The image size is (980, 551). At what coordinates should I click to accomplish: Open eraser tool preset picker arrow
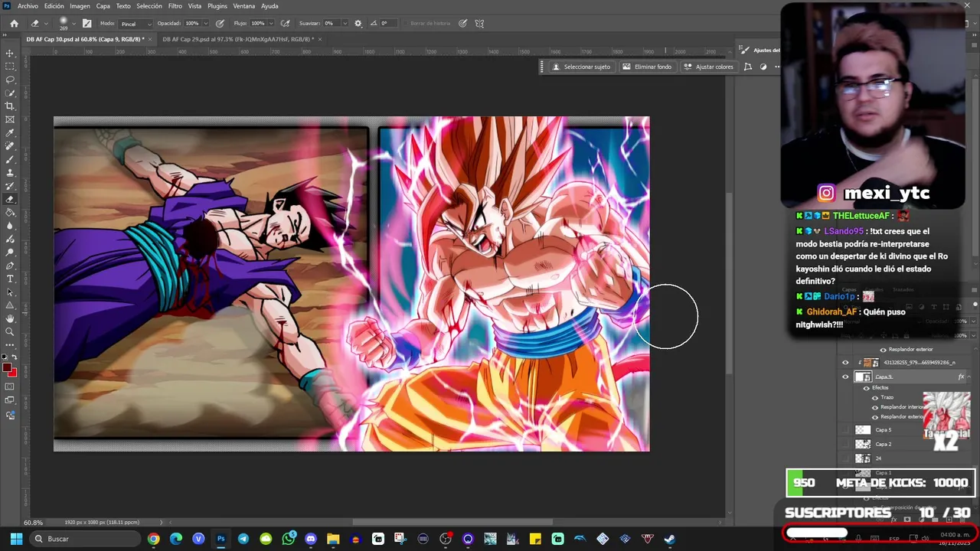click(x=44, y=24)
